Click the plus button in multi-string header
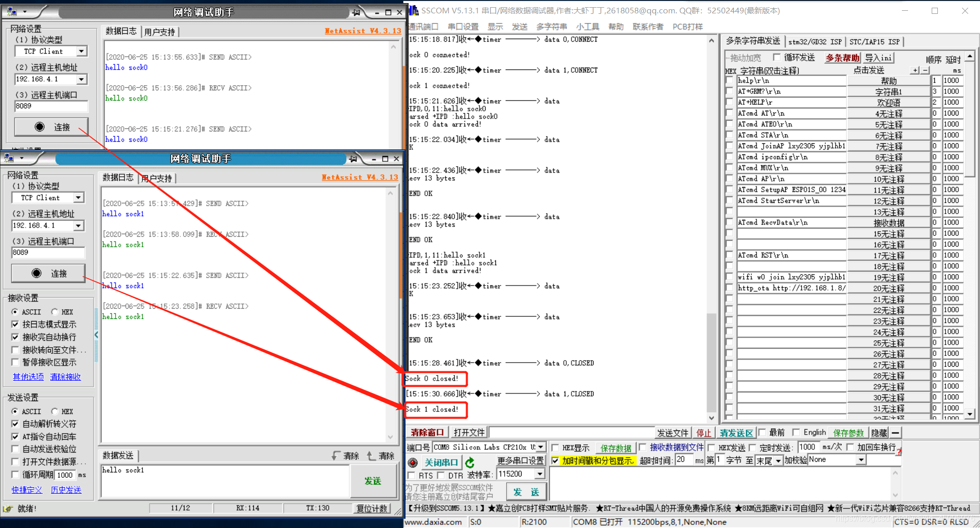980x528 pixels. [x=915, y=70]
